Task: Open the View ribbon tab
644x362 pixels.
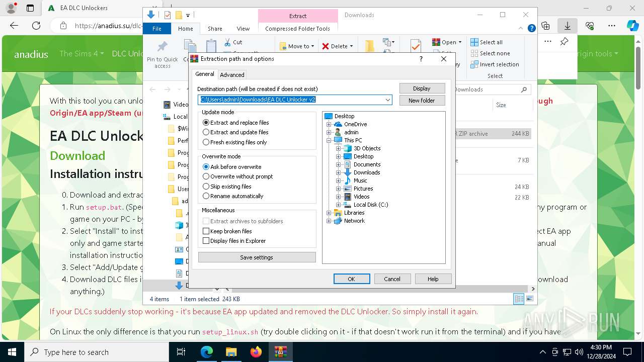Action: tap(243, 29)
